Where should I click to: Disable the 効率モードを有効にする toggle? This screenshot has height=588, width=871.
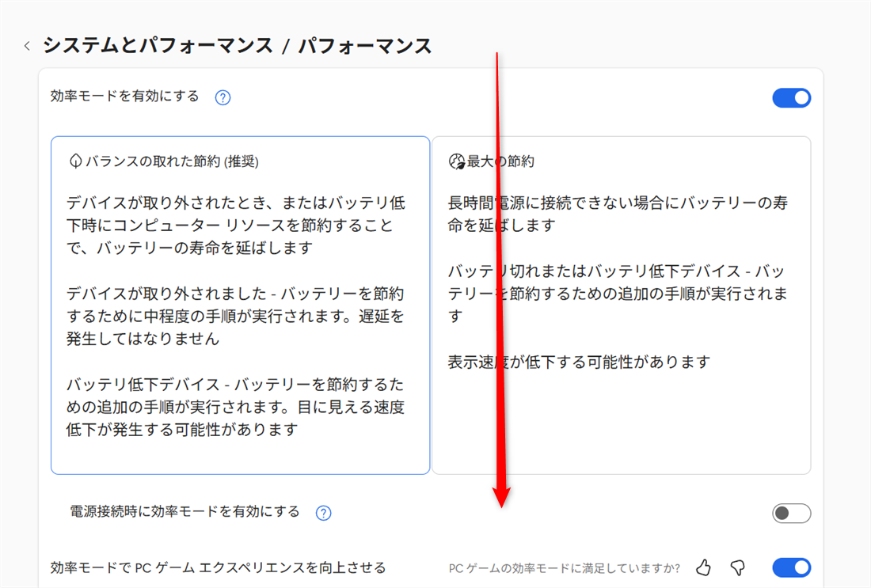pos(791,97)
